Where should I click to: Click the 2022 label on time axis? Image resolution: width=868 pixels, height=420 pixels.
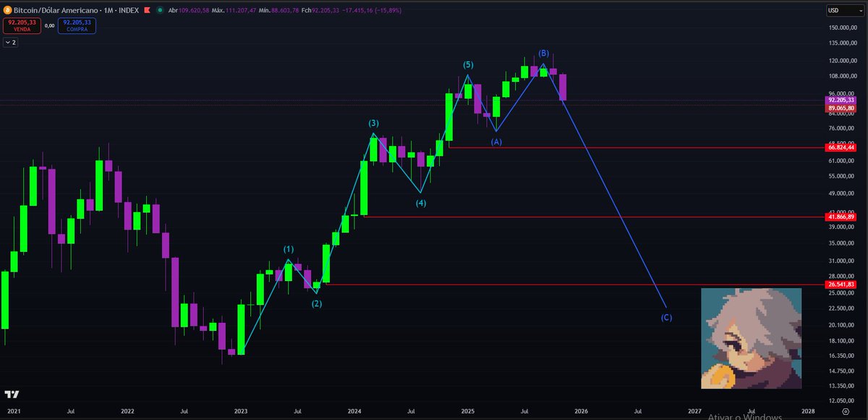127,411
